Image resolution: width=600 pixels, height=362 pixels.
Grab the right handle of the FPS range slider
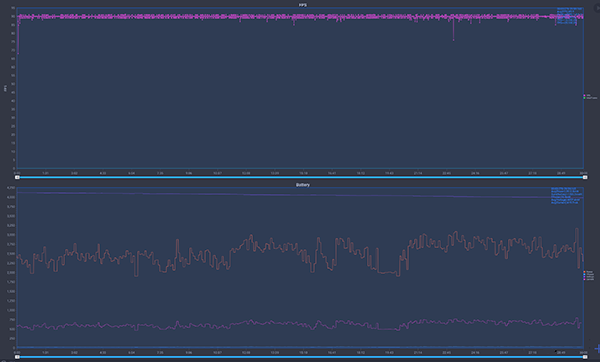[585, 177]
